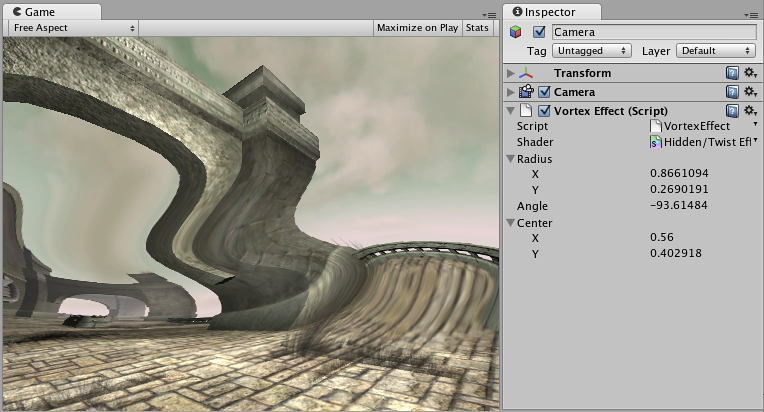
Task: Open the Camera component gear menu
Action: point(750,92)
